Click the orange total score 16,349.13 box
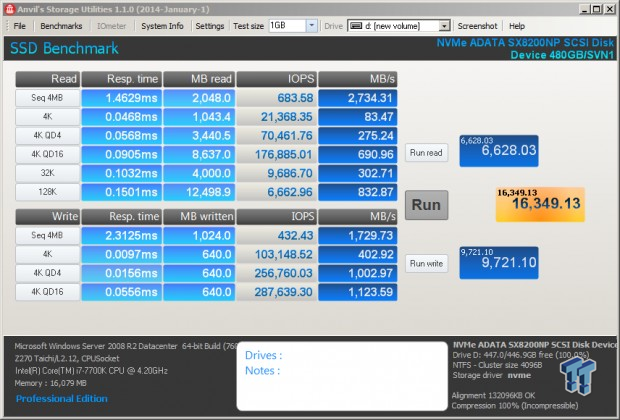This screenshot has width=620, height=420. [x=539, y=203]
